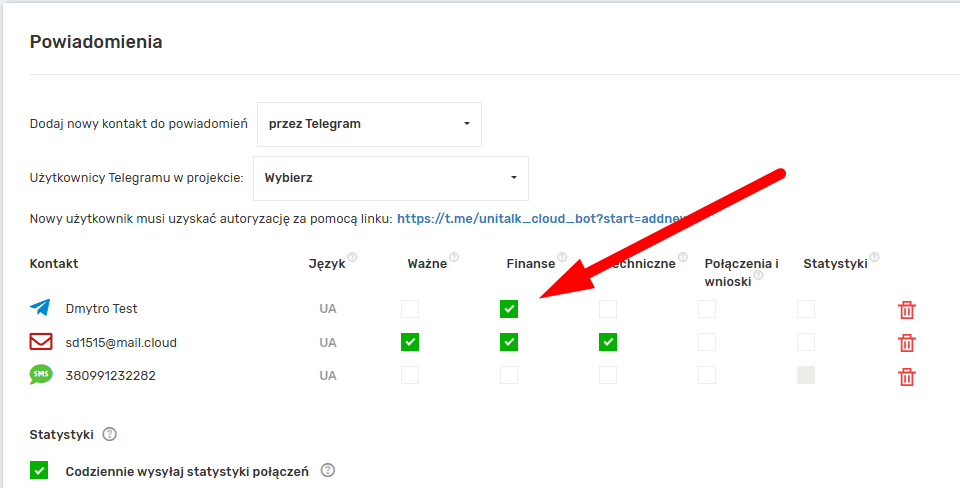Click the Telegram icon beside Dmytro Test
The image size is (960, 488).
click(x=40, y=308)
